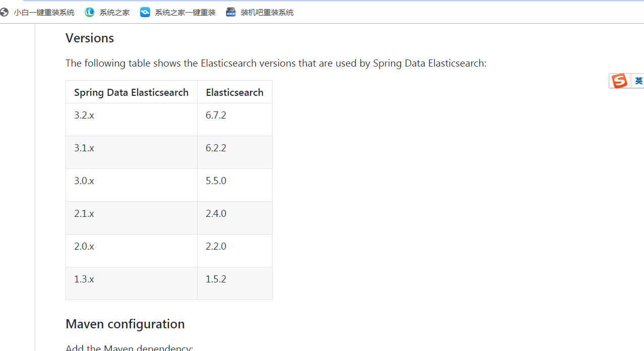Viewport: 644px width, 351px height.
Task: Click the 3.1.x table cell
Action: pyautogui.click(x=84, y=148)
